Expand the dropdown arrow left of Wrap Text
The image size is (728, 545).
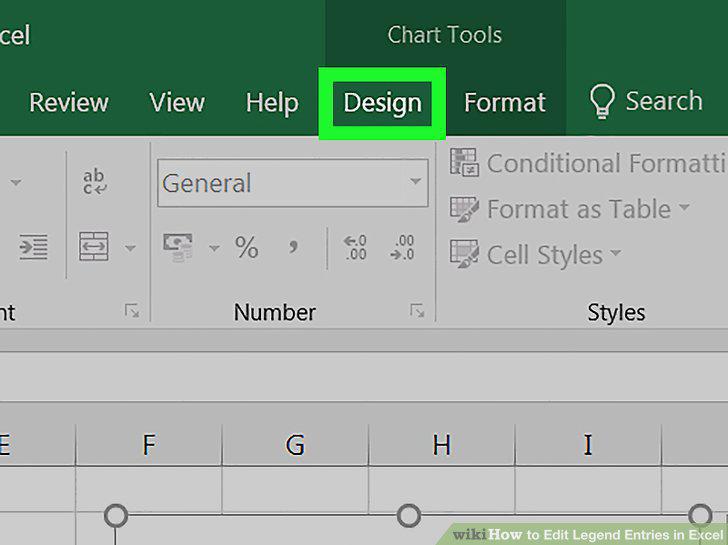16,182
